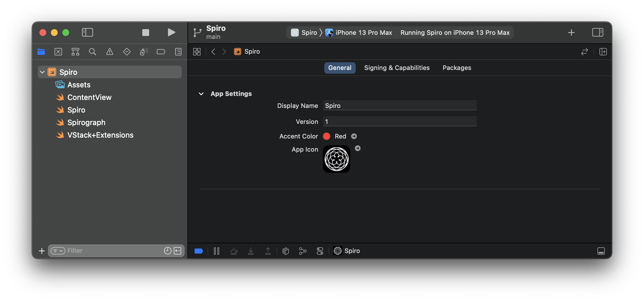Toggle source-control status filter
Viewport: 644px width, 301px height.
(177, 251)
